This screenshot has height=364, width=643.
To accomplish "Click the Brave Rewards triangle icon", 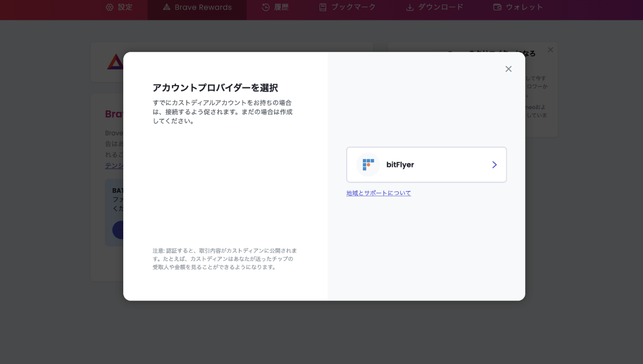I will (167, 7).
